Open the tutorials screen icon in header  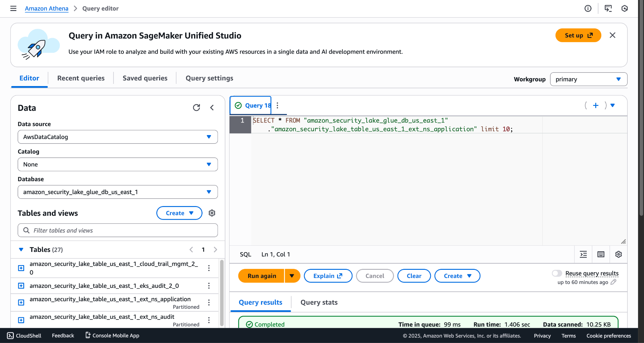point(608,8)
